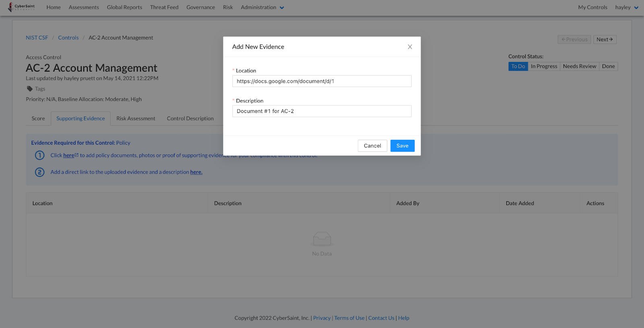Expand the Administration dropdown menu
Screen dimensions: 644x328
coord(262,7)
